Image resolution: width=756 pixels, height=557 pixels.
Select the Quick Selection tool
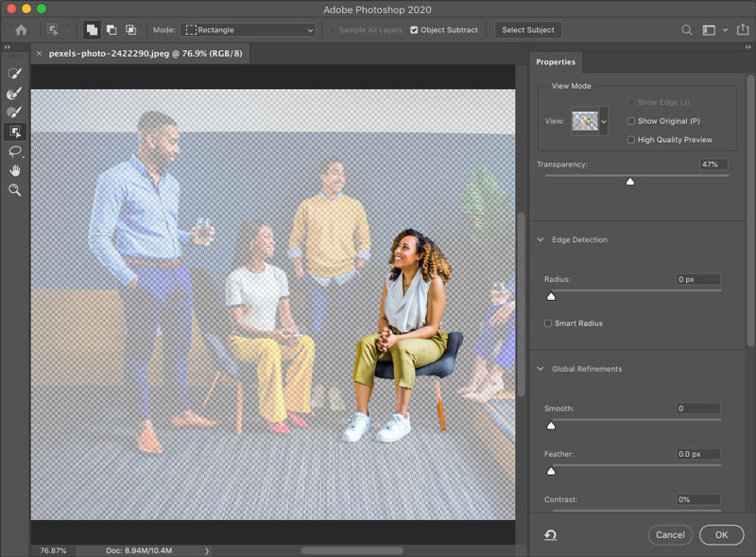click(x=14, y=74)
